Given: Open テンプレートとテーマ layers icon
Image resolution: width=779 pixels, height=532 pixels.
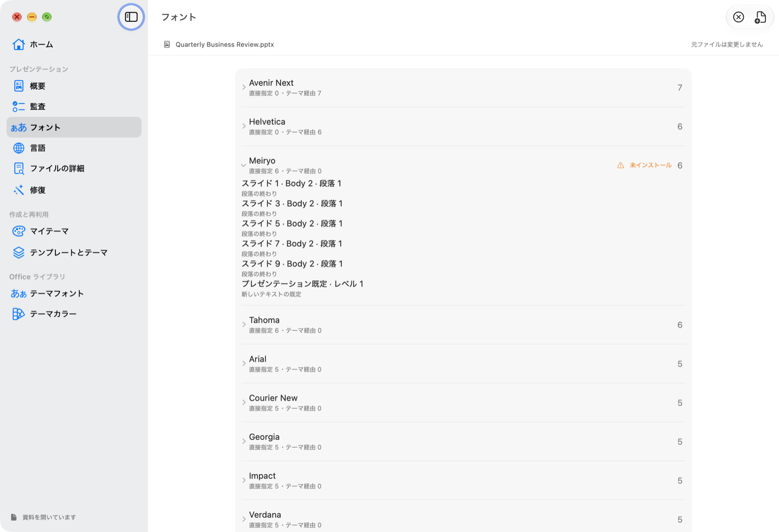Looking at the screenshot, I should [19, 253].
